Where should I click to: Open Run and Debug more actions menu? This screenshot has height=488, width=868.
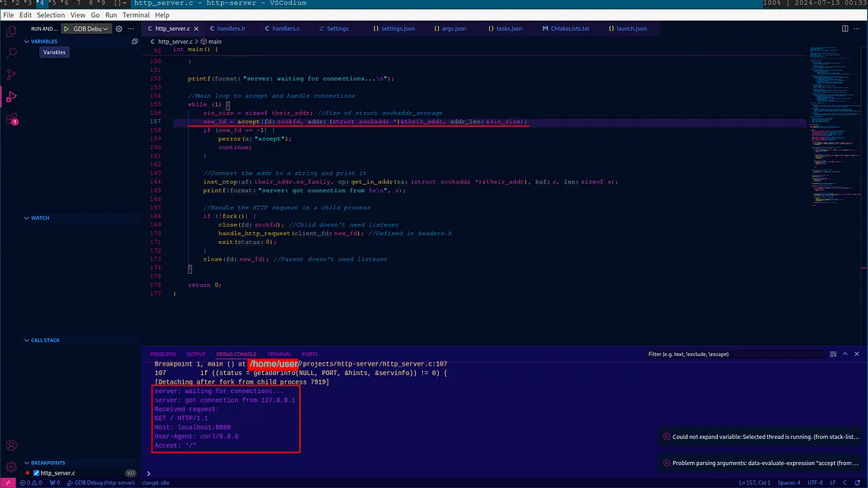[x=131, y=28]
